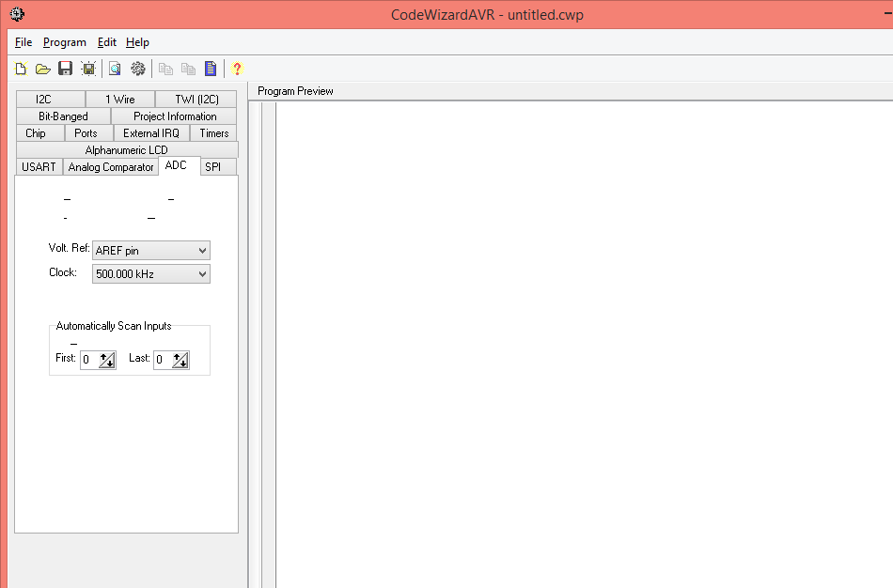Screen dimensions: 893x588
Task: Select the Bit-Banged tab
Action: tap(63, 116)
